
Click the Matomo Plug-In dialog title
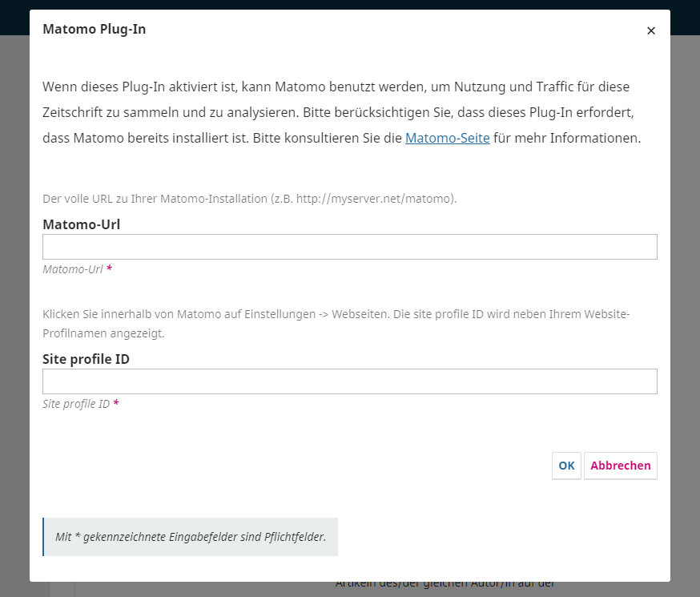point(94,30)
